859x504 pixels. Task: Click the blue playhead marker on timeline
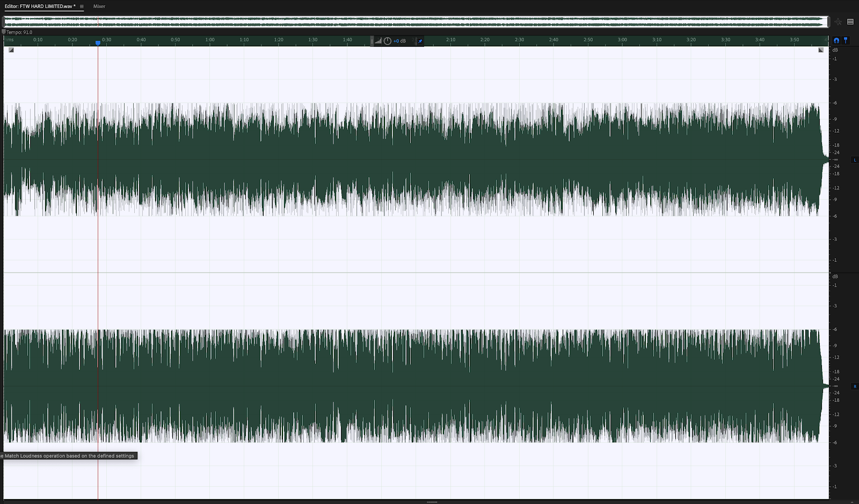(x=98, y=42)
